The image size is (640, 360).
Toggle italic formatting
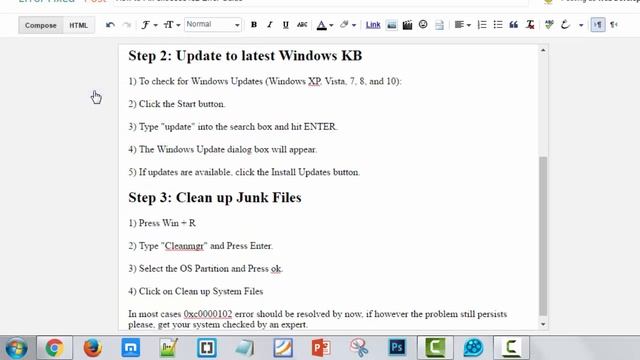coord(269,25)
